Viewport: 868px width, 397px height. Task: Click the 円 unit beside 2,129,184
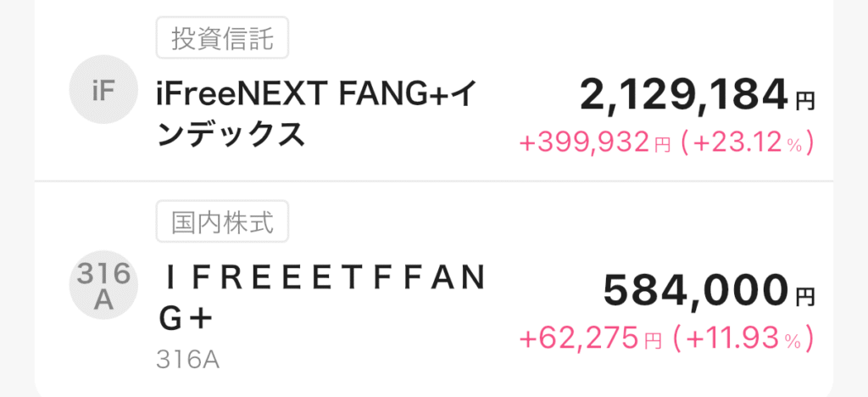(804, 102)
